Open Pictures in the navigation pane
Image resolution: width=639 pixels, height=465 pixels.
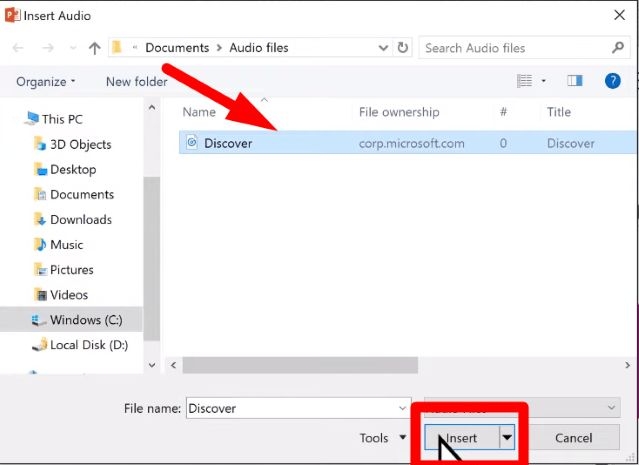pos(72,270)
